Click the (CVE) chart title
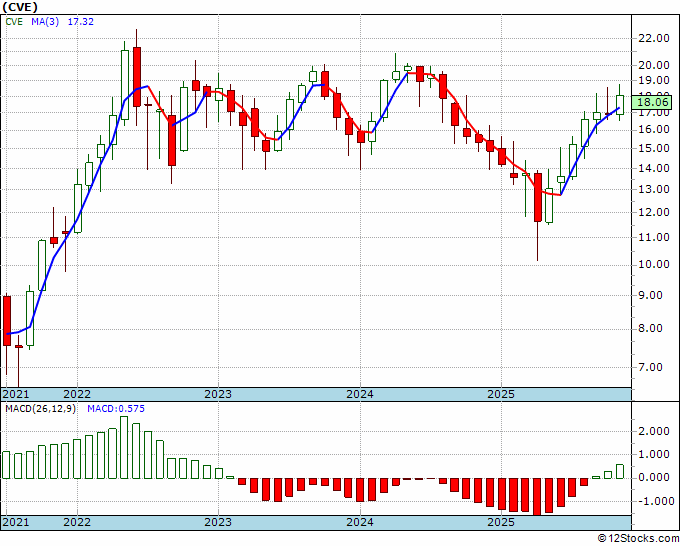This screenshot has height=546, width=680. [20, 7]
